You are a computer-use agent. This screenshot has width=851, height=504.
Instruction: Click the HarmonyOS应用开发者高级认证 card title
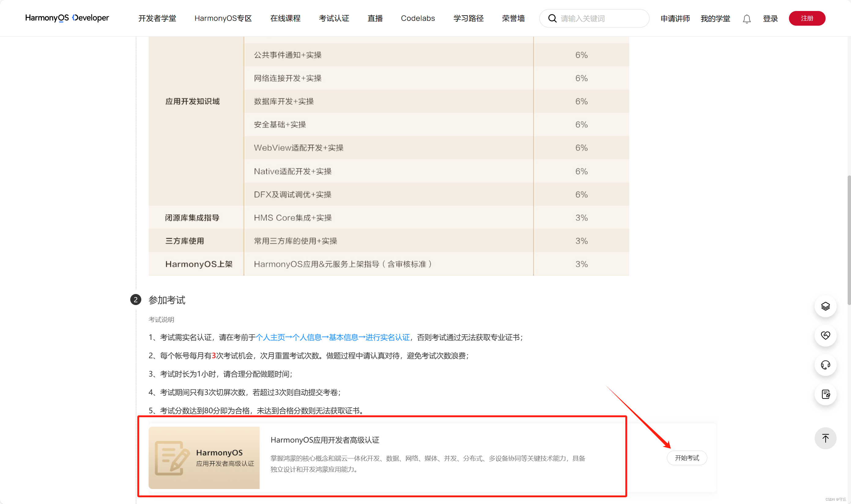point(325,440)
